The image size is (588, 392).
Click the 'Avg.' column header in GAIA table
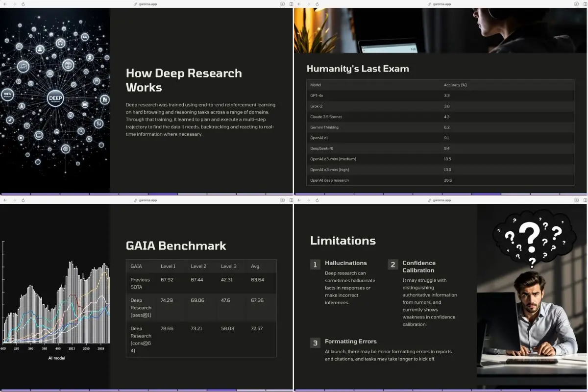[x=256, y=266]
